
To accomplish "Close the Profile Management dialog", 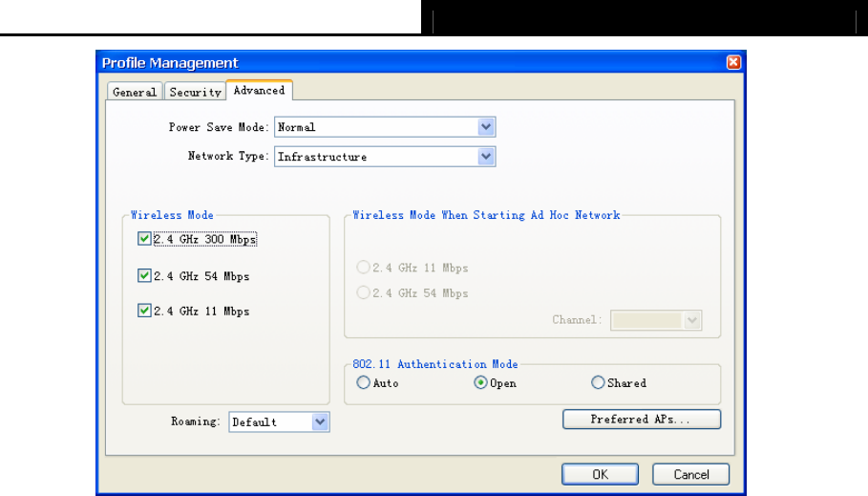I will [x=733, y=62].
